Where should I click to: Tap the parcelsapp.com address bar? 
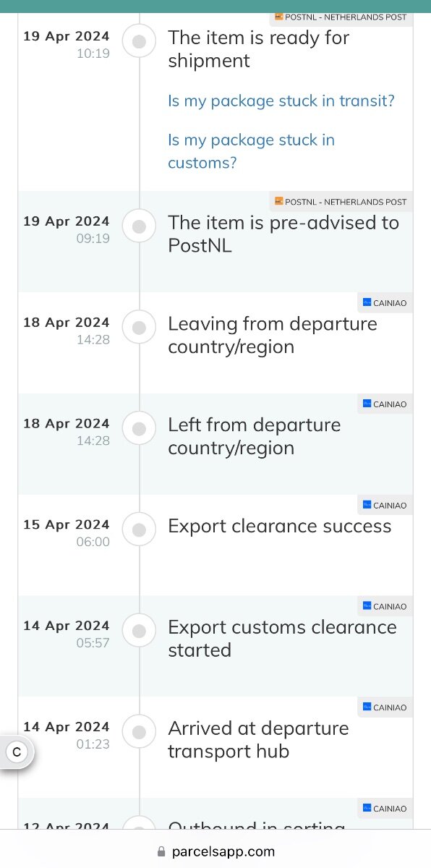(x=215, y=851)
